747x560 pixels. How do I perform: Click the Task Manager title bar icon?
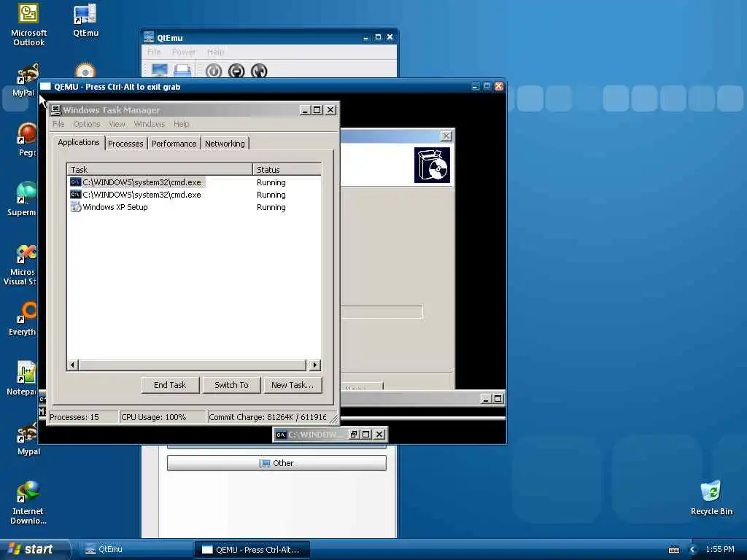55,110
